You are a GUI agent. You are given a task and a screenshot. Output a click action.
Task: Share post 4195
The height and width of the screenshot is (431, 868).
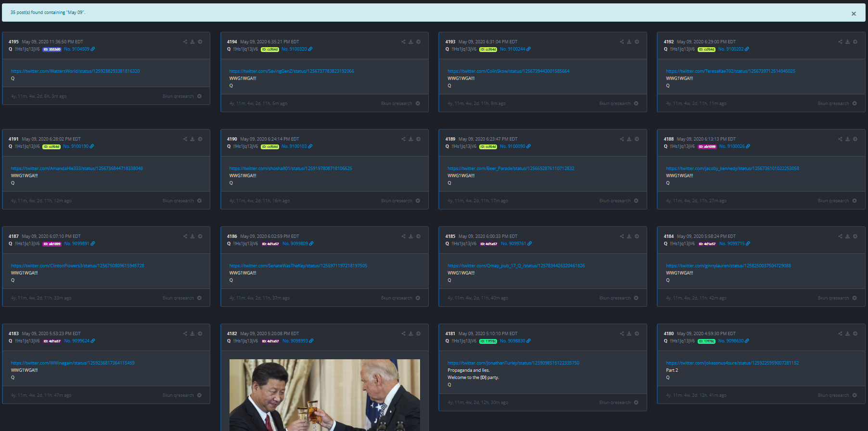[185, 42]
